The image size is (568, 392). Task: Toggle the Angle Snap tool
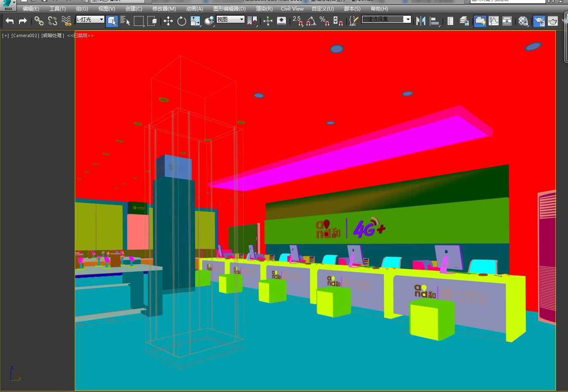point(311,21)
